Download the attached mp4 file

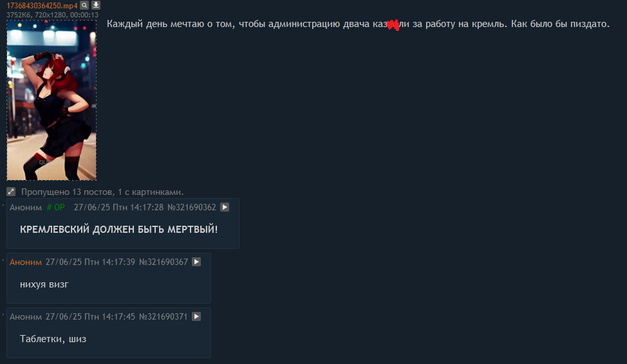click(96, 5)
